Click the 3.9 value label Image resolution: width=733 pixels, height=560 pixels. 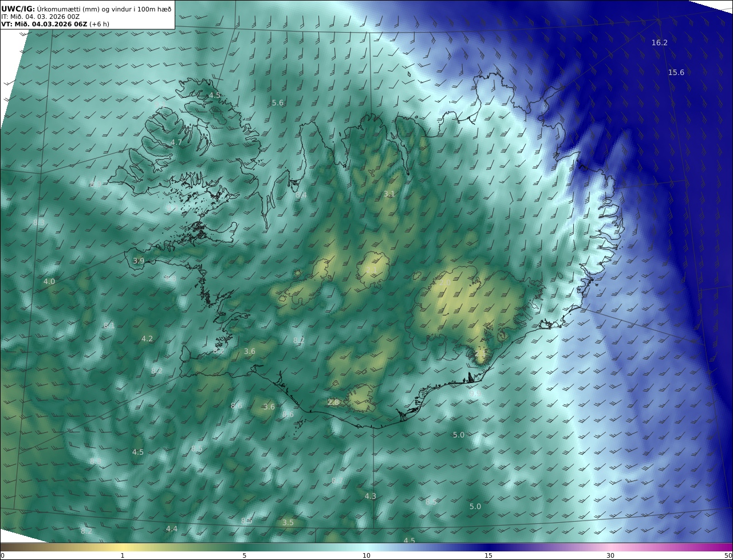[139, 261]
